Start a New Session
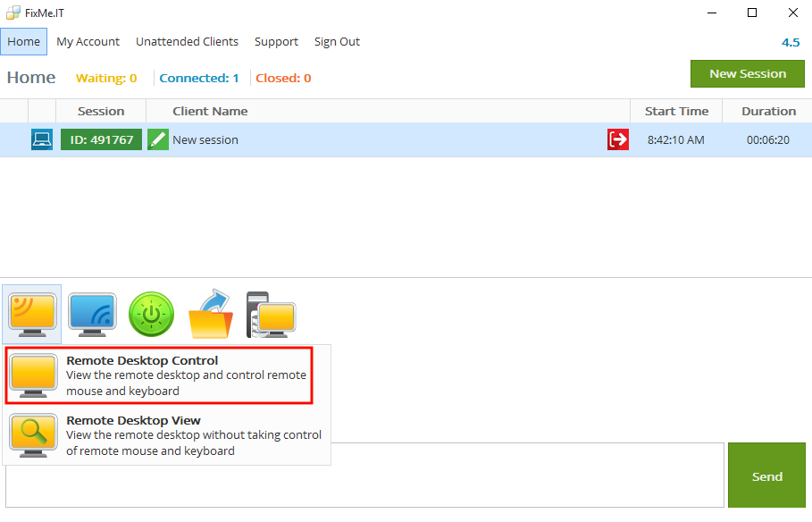The image size is (812, 522). [x=748, y=73]
